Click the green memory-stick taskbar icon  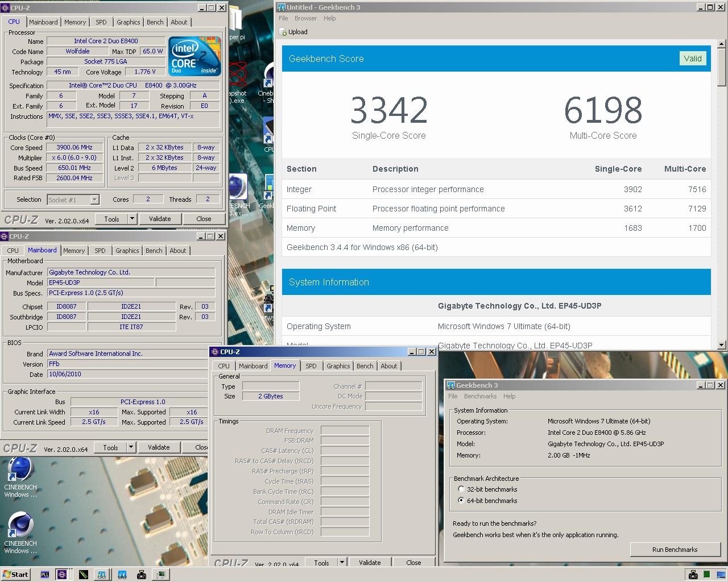pyautogui.click(x=83, y=574)
